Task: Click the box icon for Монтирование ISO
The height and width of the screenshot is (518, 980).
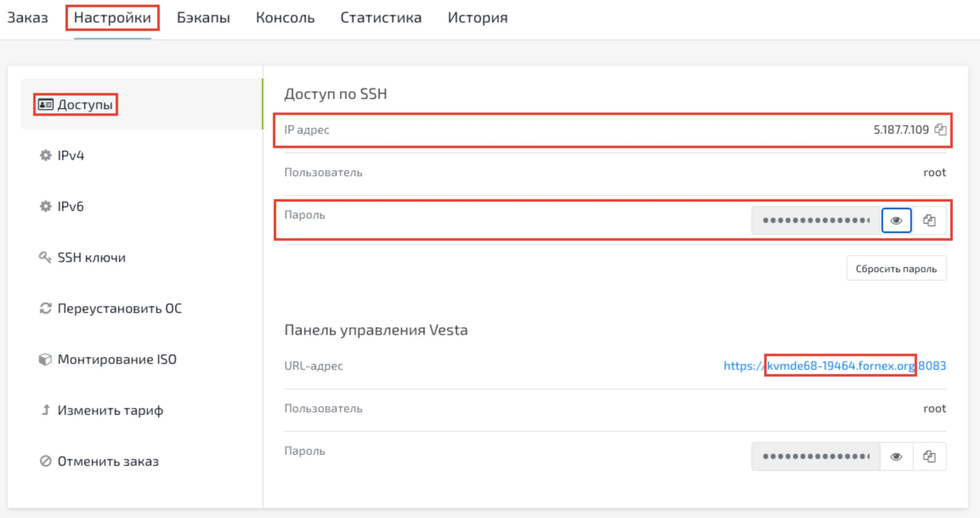Action: click(45, 359)
